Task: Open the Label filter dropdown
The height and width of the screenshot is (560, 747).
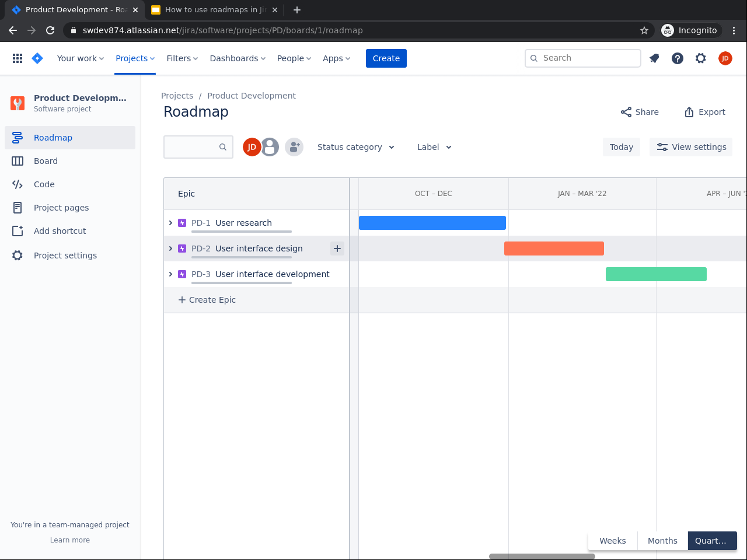Action: tap(434, 147)
